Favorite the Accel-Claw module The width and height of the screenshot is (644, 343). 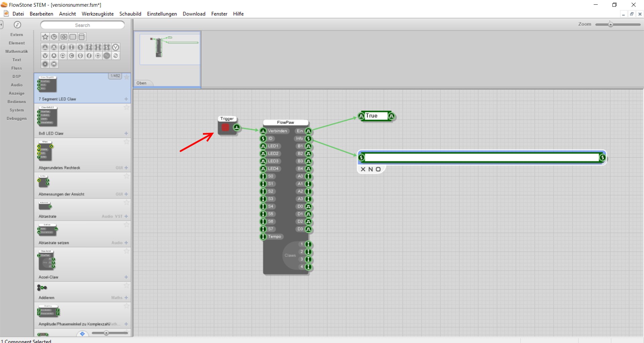pyautogui.click(x=126, y=251)
